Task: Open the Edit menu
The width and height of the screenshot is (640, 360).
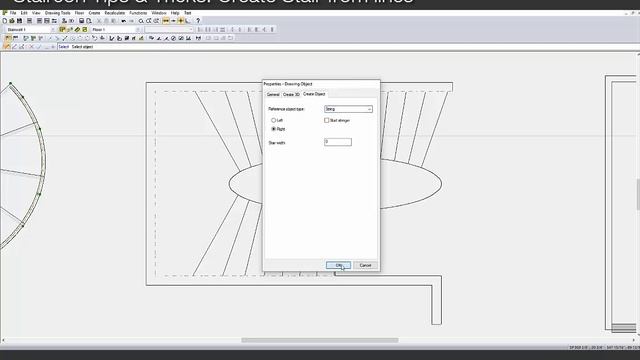Action: coord(24,13)
